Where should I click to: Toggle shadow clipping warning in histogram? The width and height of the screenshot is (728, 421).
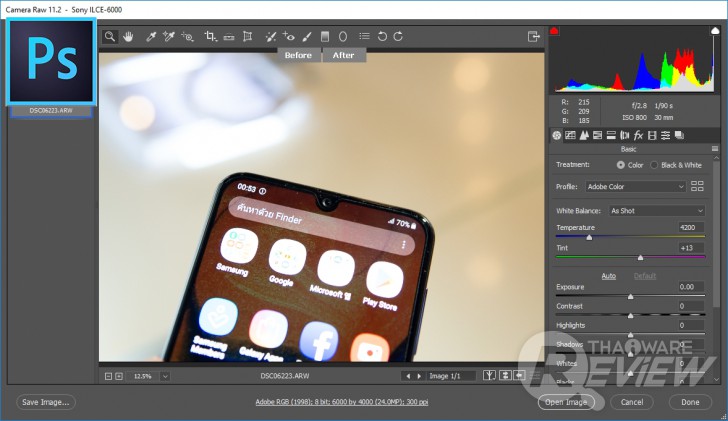[554, 31]
